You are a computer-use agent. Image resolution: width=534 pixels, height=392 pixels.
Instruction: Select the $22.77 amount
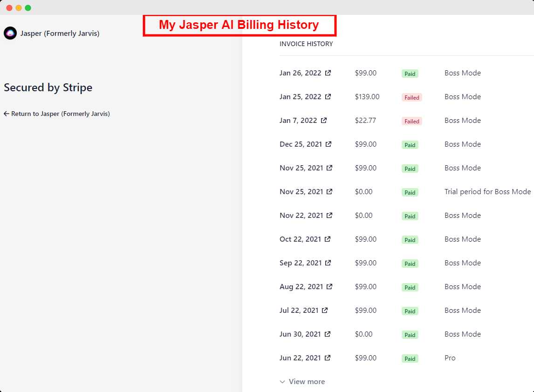tap(365, 121)
